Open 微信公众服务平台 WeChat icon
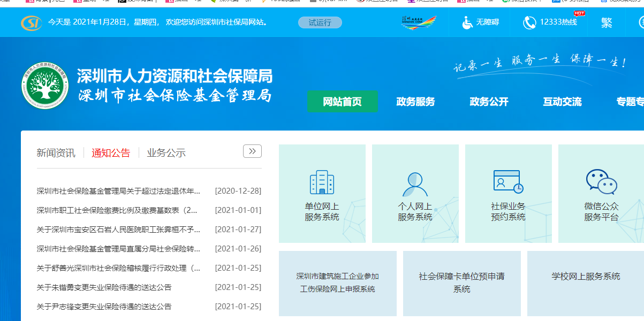This screenshot has height=321, width=644. [601, 182]
